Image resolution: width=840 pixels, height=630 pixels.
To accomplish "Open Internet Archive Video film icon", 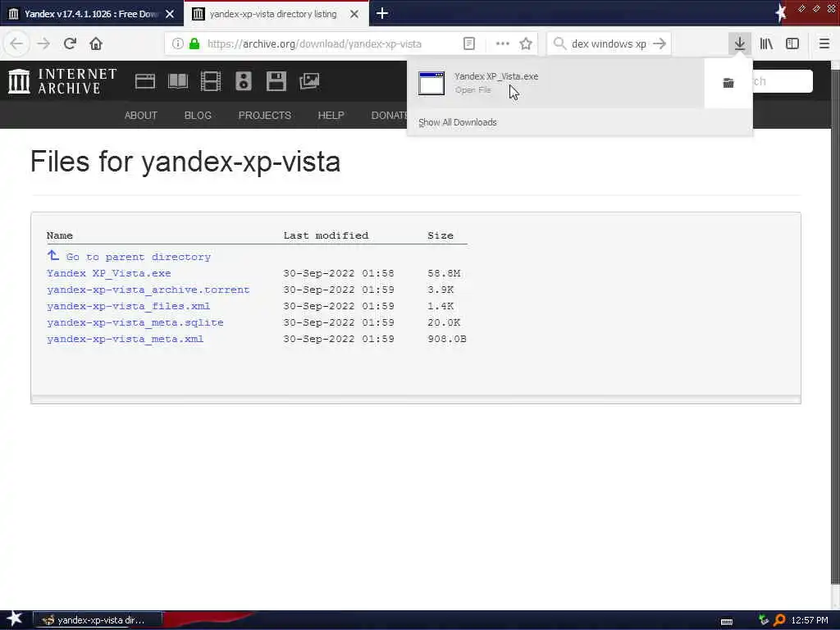I will (x=211, y=81).
